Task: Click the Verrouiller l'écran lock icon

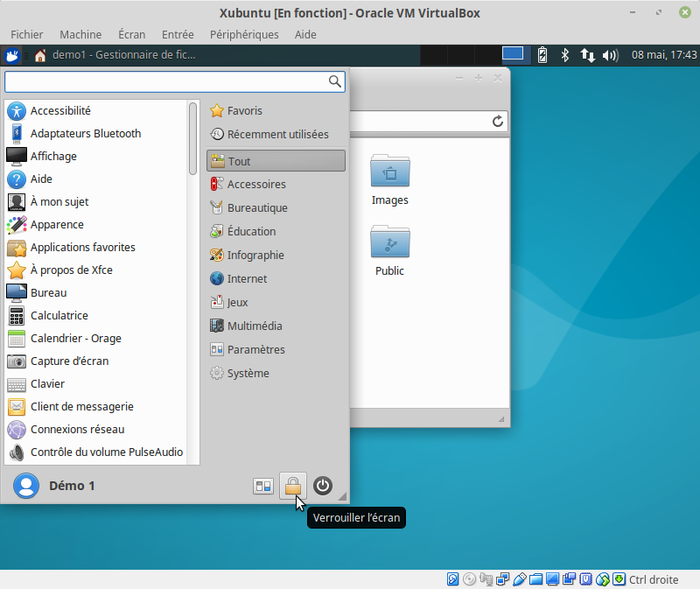Action: [292, 486]
